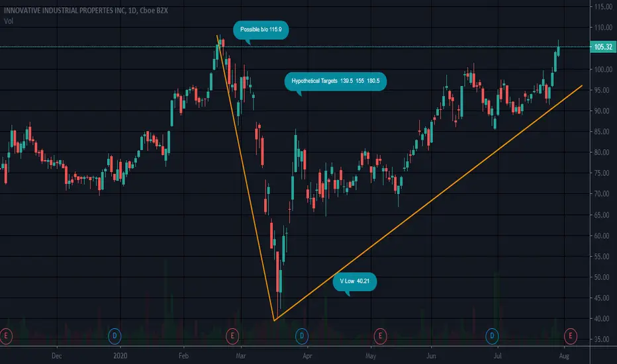Click the 95.00 price axis label
617x364 pixels.
tap(603, 90)
